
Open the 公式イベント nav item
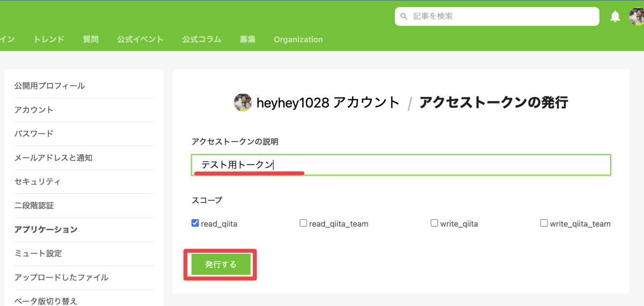140,39
